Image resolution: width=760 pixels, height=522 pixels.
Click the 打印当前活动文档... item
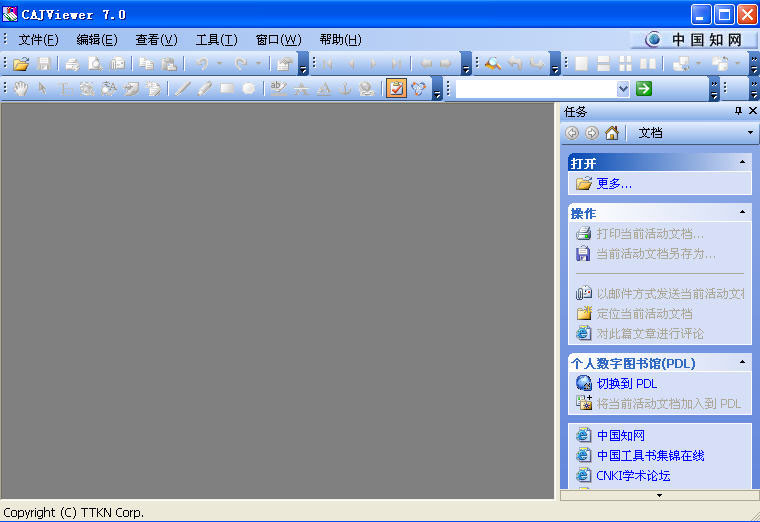[650, 234]
